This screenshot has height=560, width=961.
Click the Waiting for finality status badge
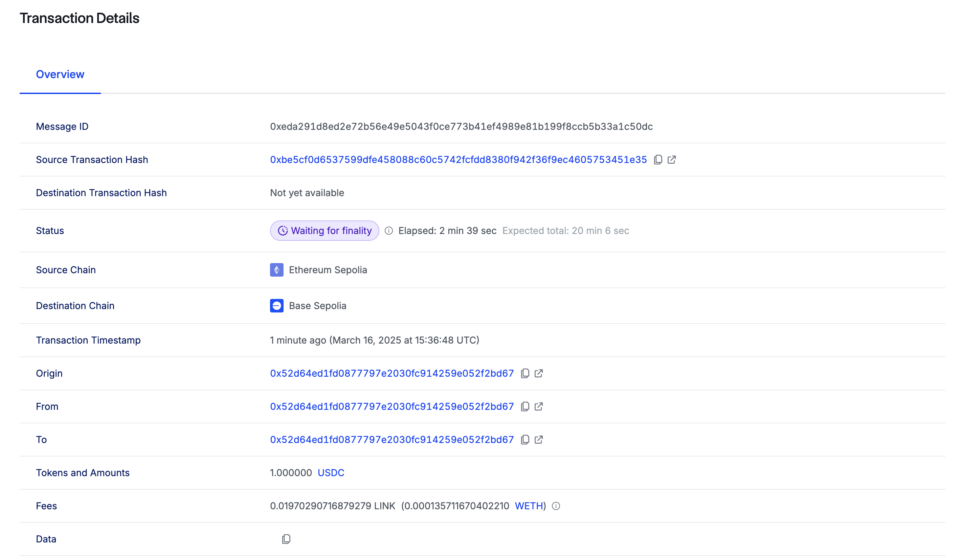pos(324,231)
